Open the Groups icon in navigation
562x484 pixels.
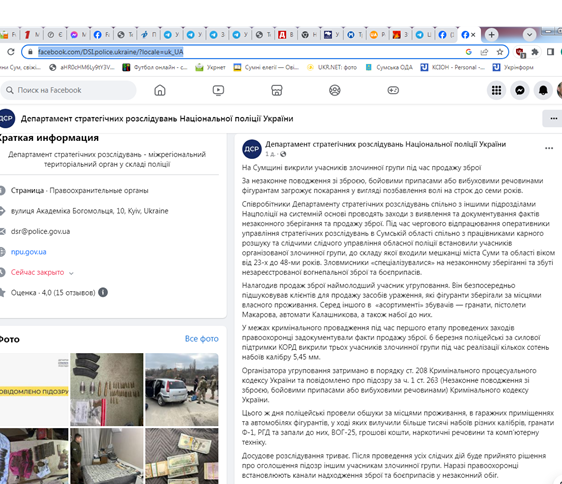[335, 90]
